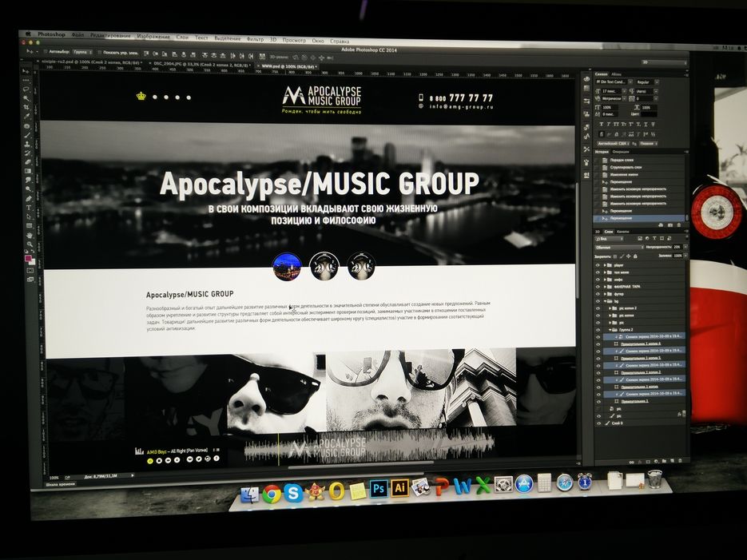Click the Photoshop icon in the Dock
This screenshot has width=747, height=560.
click(x=379, y=489)
